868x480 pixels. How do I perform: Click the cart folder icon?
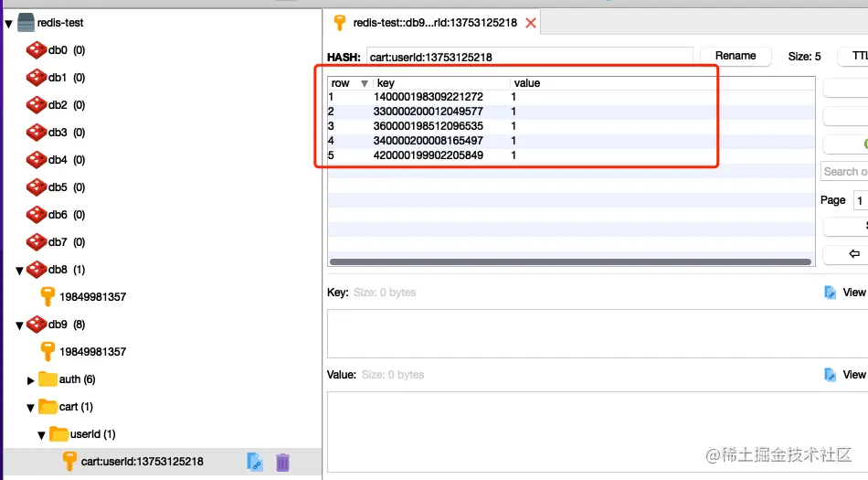pos(48,406)
